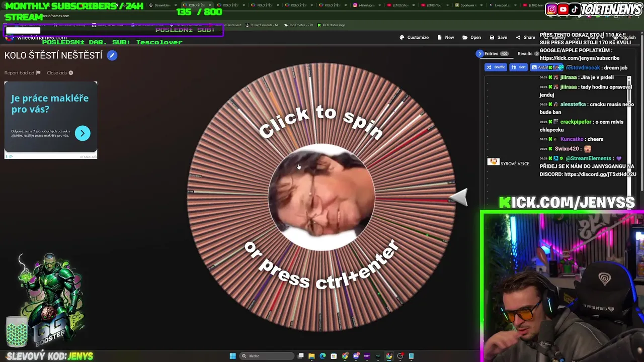Click the wheel to spin it
The image size is (644, 362).
click(321, 197)
